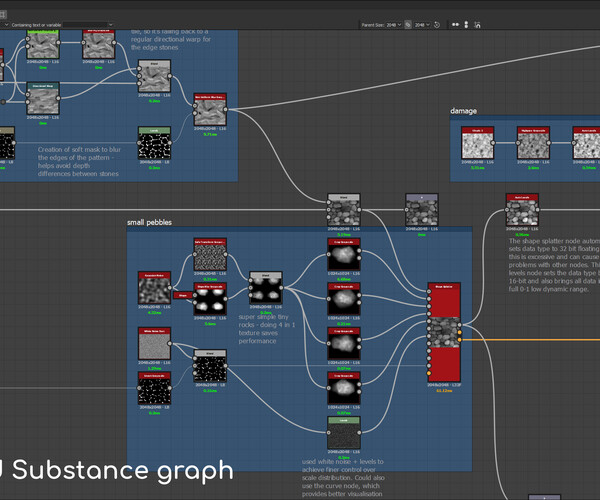Viewport: 600px width, 500px height.
Task: Select the White Noise Fast node
Action: coord(155,344)
